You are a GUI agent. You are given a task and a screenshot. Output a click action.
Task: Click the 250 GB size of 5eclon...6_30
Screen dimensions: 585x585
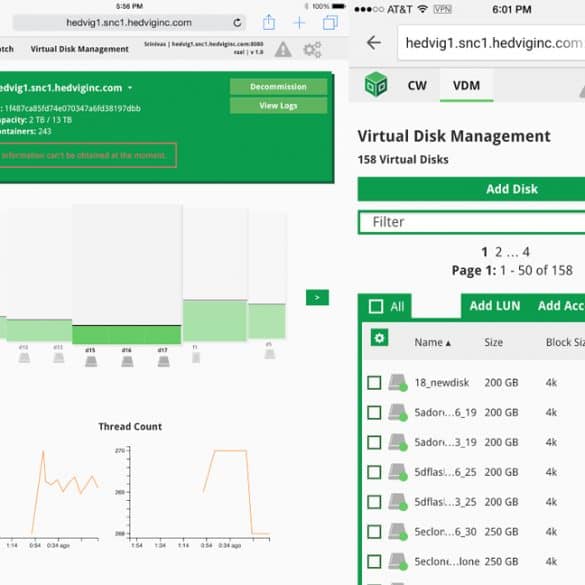click(501, 532)
